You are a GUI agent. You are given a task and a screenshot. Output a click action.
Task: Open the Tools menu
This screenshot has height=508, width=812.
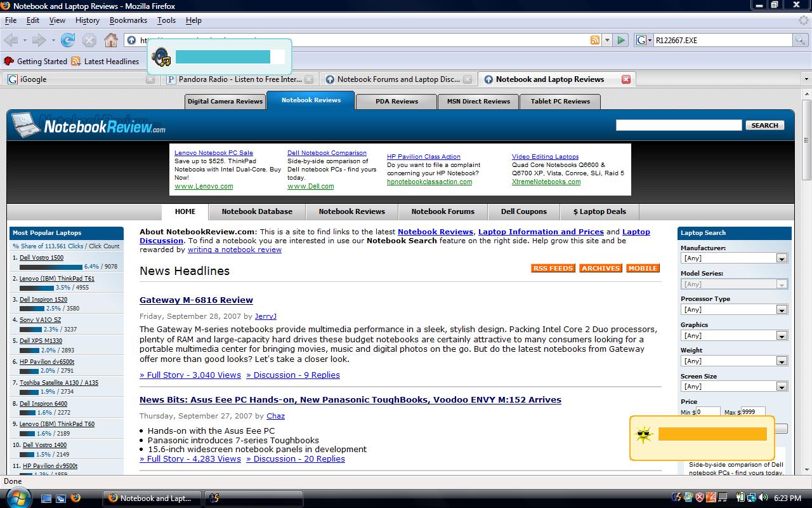166,20
